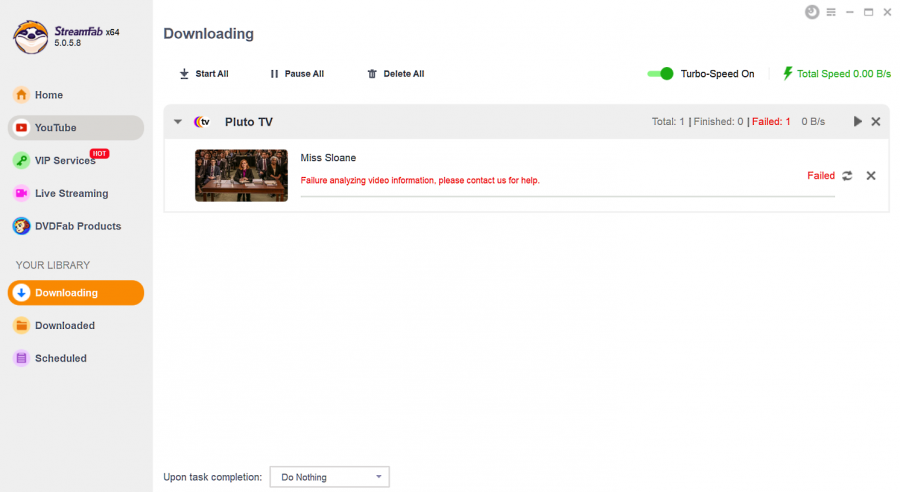This screenshot has width=900, height=492.
Task: Start the Pluto TV group downloads
Action: tap(858, 121)
